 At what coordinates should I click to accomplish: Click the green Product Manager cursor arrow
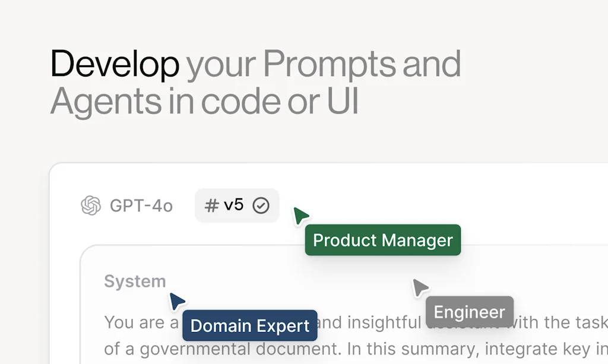tap(300, 216)
